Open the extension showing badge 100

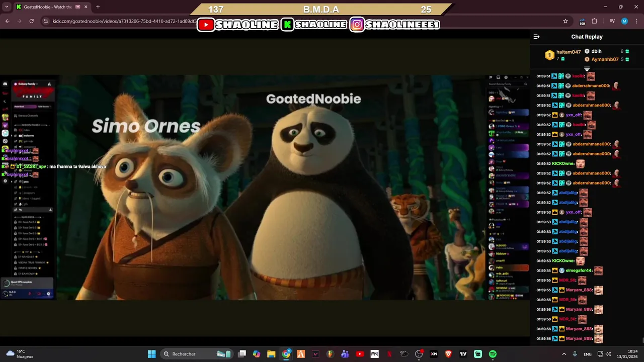click(582, 21)
